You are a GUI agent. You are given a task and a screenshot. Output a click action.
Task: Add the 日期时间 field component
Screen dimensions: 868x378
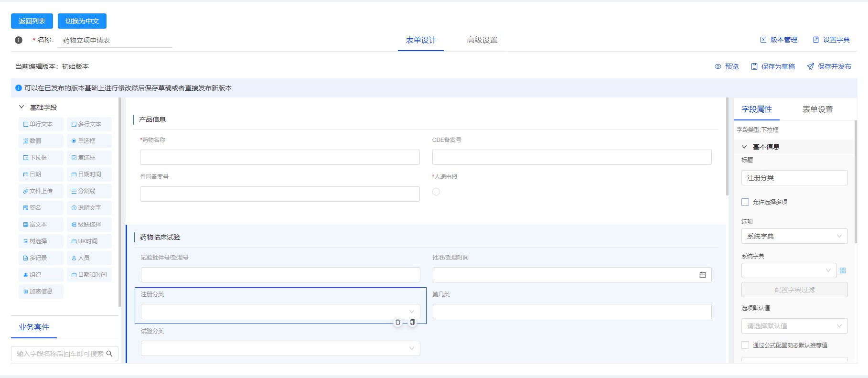[89, 174]
